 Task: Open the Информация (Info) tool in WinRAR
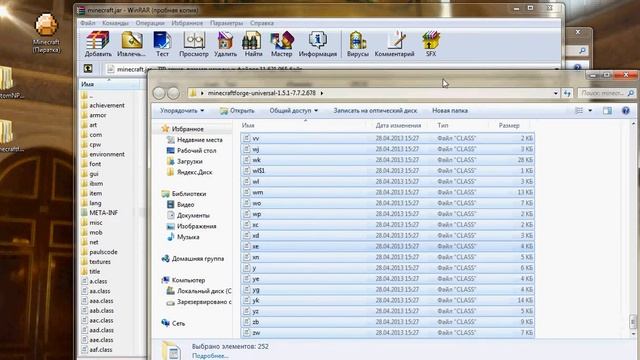click(x=318, y=44)
